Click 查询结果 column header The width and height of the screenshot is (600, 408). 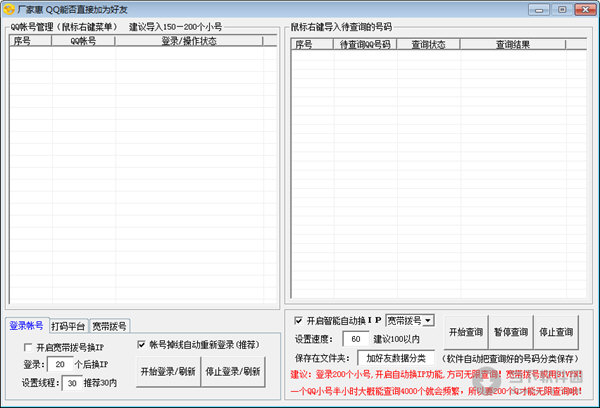513,44
